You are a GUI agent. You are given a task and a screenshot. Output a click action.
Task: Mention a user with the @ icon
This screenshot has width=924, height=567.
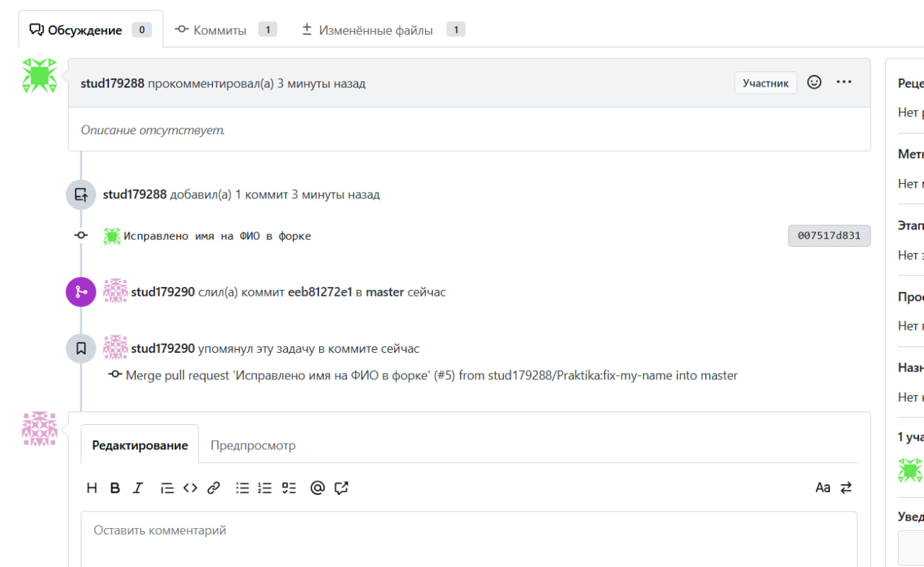pyautogui.click(x=318, y=488)
